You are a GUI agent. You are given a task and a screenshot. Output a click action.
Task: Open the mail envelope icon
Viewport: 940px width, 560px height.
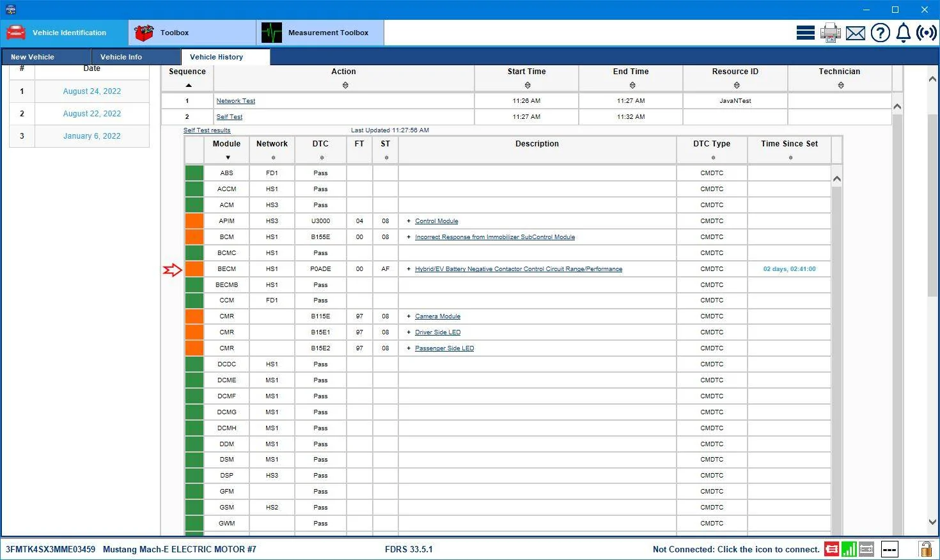(856, 33)
